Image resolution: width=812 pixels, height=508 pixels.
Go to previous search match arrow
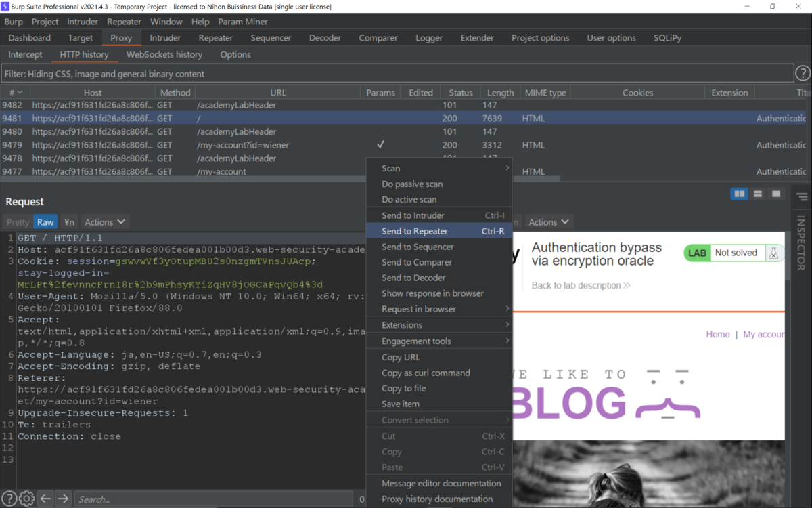point(45,499)
